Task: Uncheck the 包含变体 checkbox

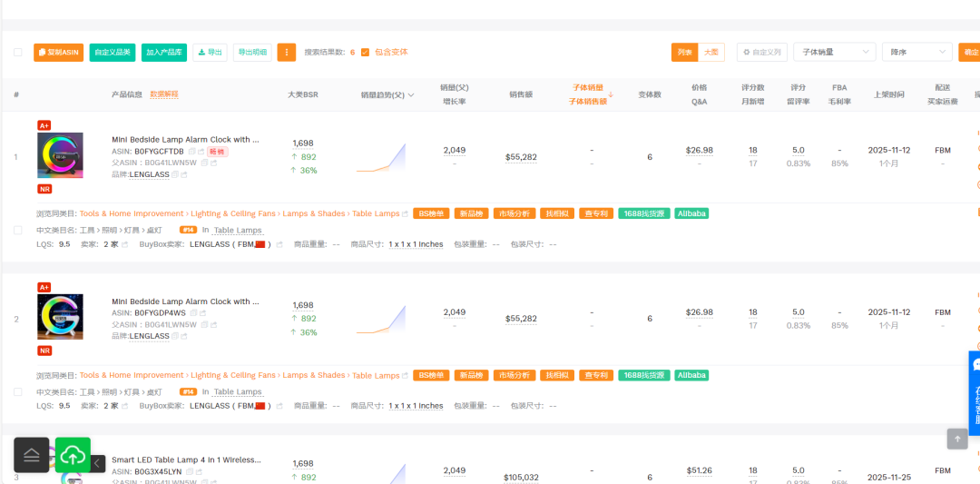Action: tap(365, 53)
